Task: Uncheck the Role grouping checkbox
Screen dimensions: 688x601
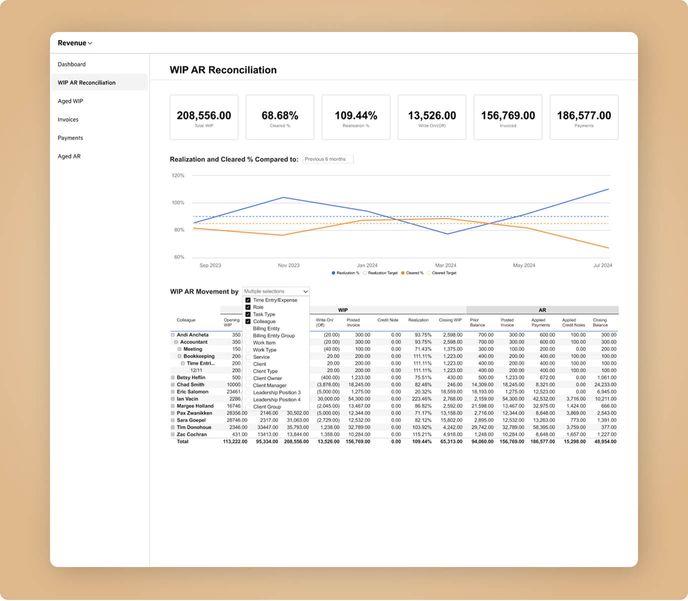Action: click(x=248, y=307)
